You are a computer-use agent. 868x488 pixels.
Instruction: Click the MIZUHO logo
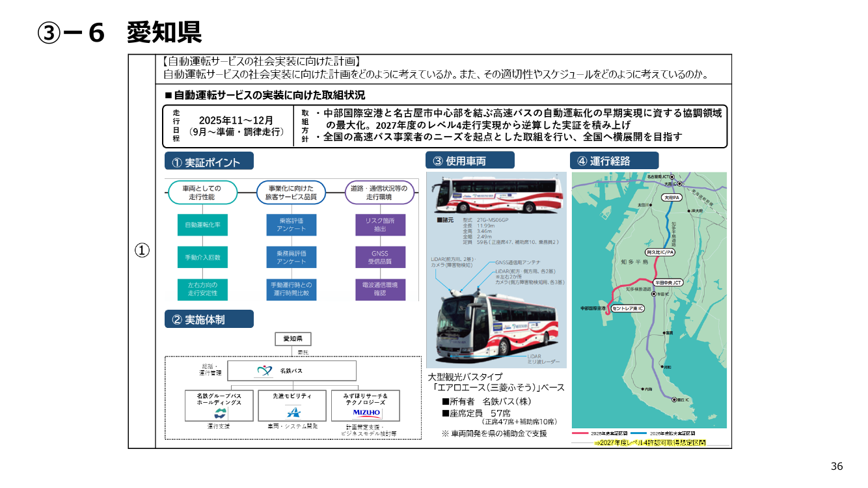(366, 413)
